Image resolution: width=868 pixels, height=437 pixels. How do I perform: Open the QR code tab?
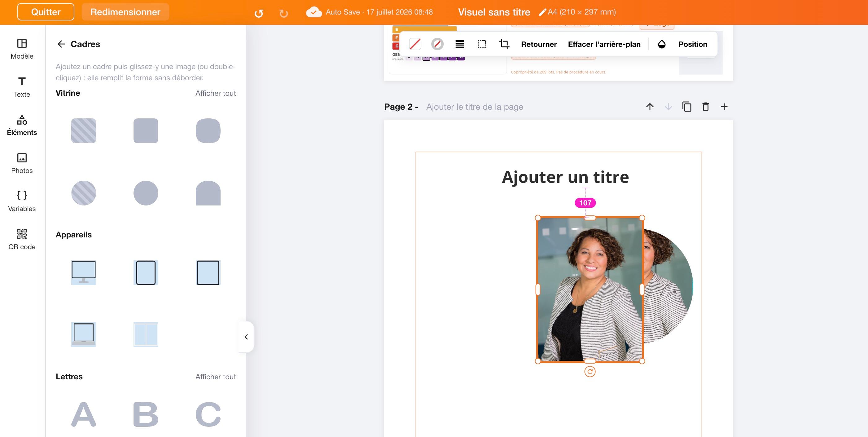point(22,239)
